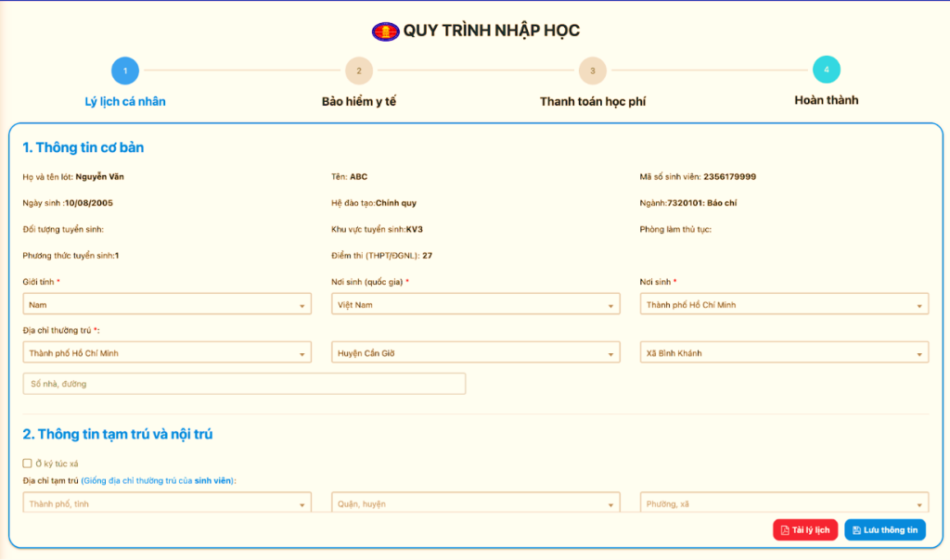Open the Huyện Cần Giờ district dropdown
This screenshot has height=560, width=950.
click(x=475, y=352)
